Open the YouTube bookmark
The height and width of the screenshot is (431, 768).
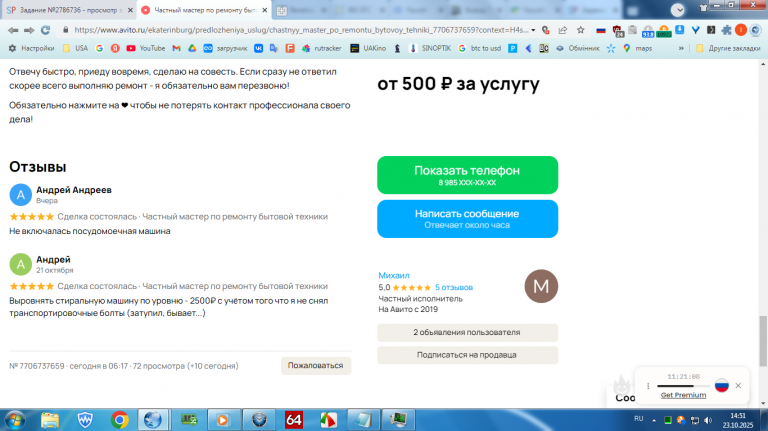(x=145, y=48)
